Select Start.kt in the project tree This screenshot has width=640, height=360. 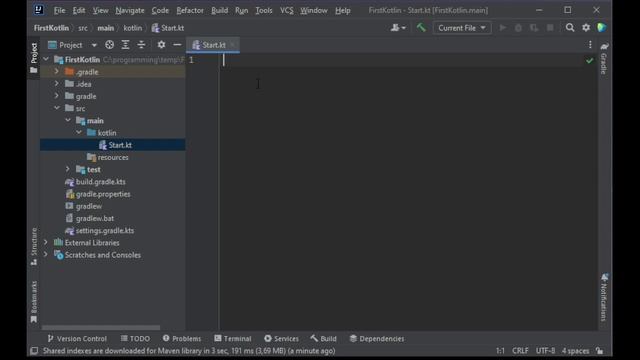(120, 145)
